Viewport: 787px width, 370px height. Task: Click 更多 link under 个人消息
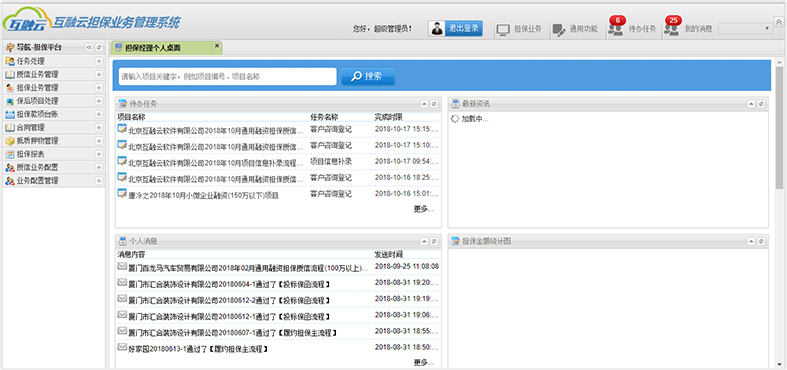(x=424, y=362)
